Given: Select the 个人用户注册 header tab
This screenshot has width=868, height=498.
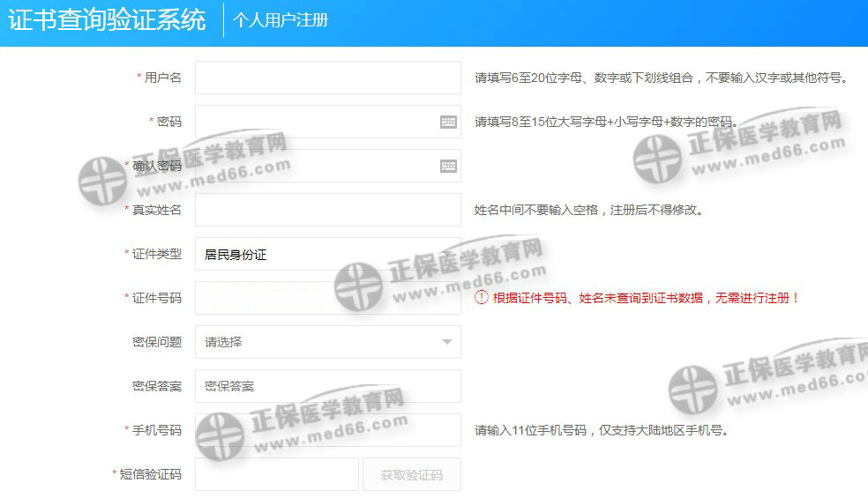Looking at the screenshot, I should tap(281, 20).
